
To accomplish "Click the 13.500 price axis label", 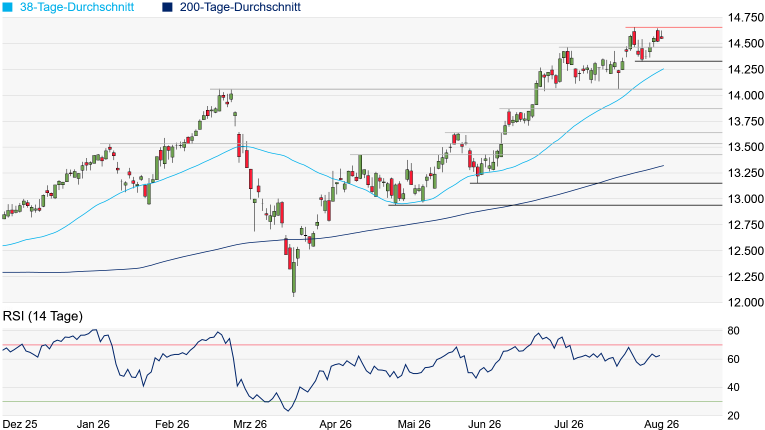I will (745, 147).
